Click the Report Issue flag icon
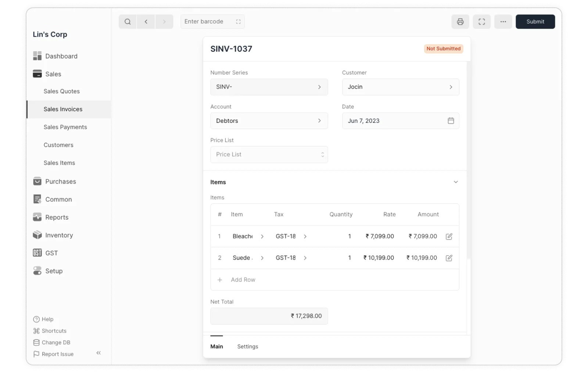588x373 pixels. point(36,354)
